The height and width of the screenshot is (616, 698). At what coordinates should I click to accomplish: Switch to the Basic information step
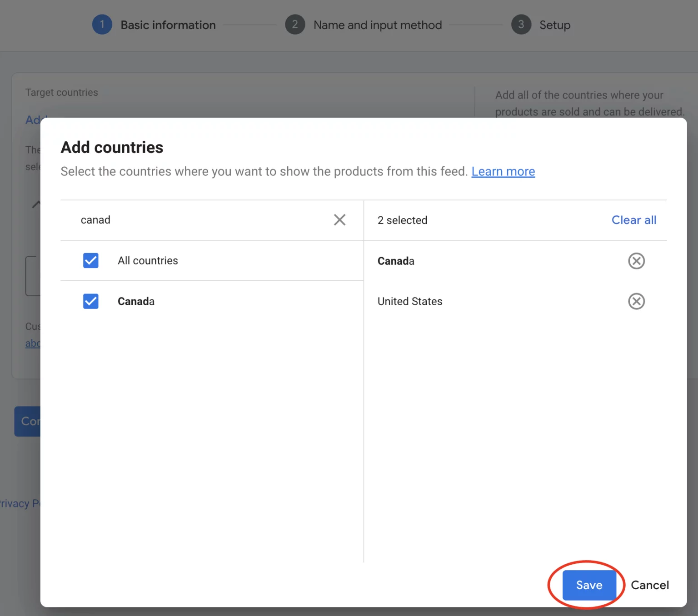[168, 25]
